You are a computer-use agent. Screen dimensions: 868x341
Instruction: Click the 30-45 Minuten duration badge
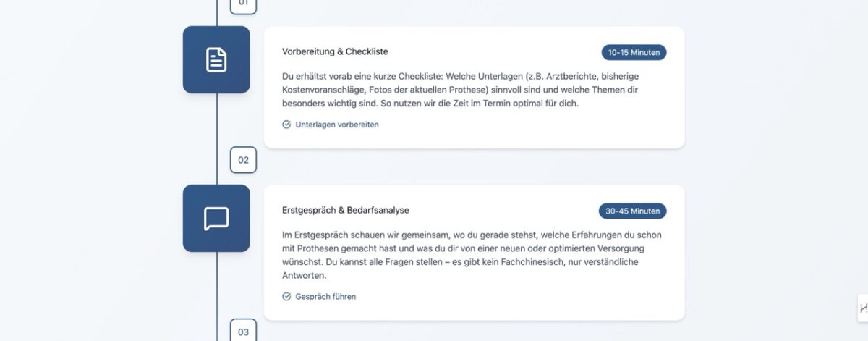632,211
